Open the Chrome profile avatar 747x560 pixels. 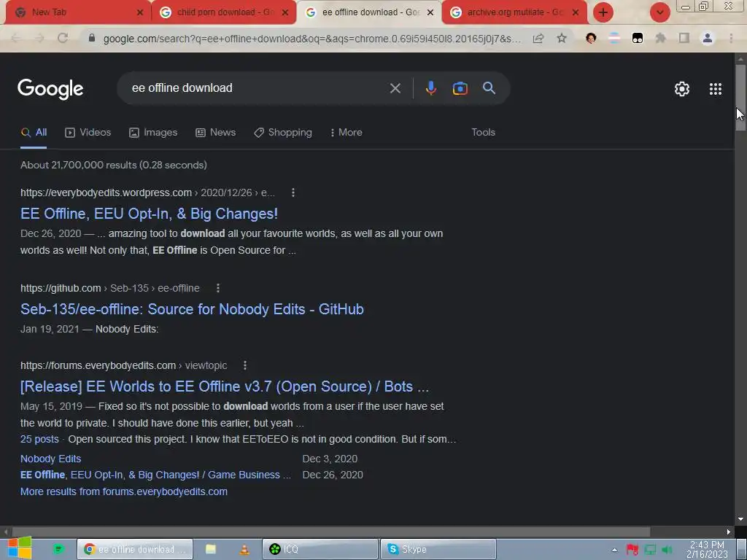pyautogui.click(x=708, y=38)
